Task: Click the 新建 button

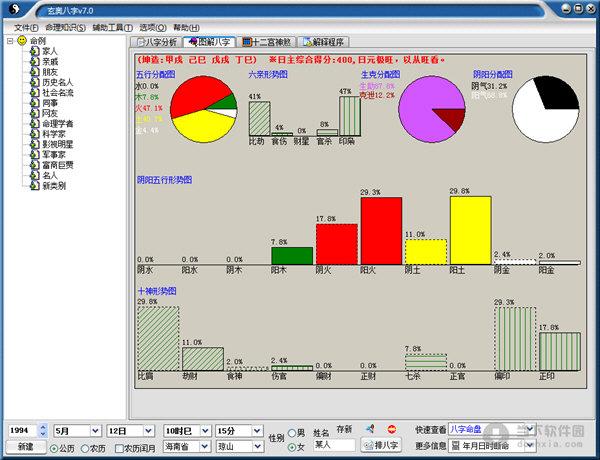Action: point(26,447)
